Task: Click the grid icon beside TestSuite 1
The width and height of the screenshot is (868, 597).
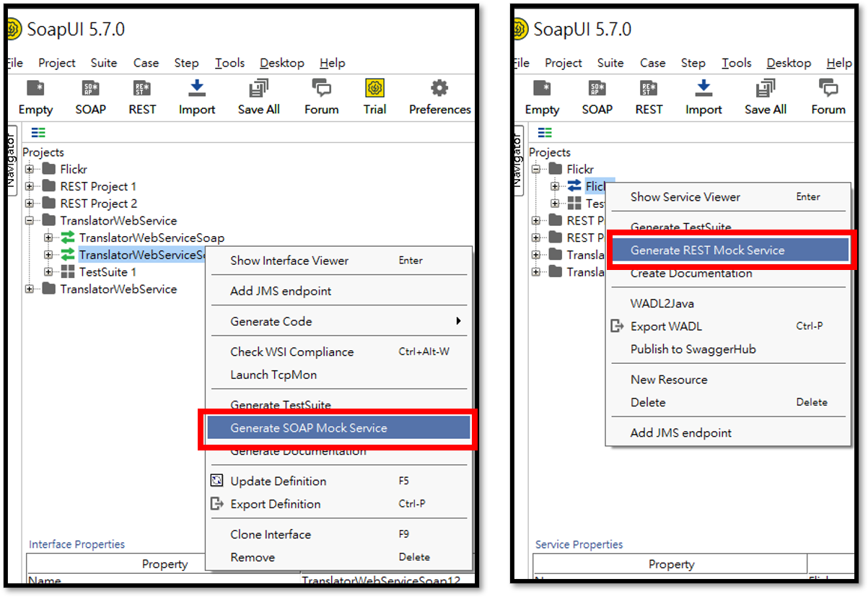Action: pos(68,272)
